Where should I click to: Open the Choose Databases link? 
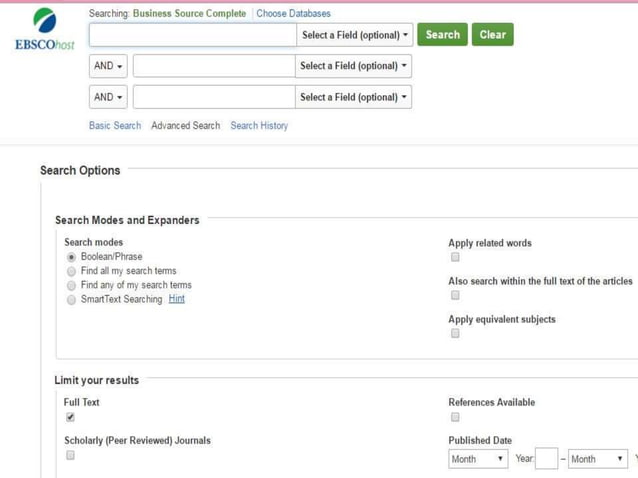pyautogui.click(x=293, y=14)
